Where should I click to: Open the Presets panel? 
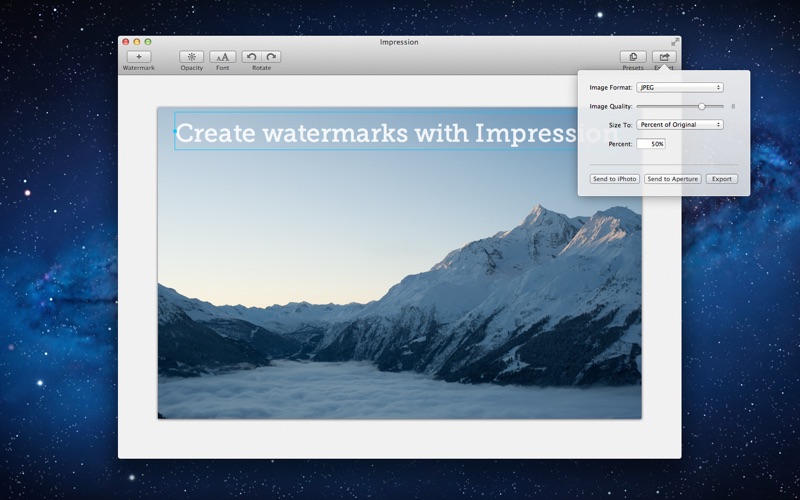632,57
